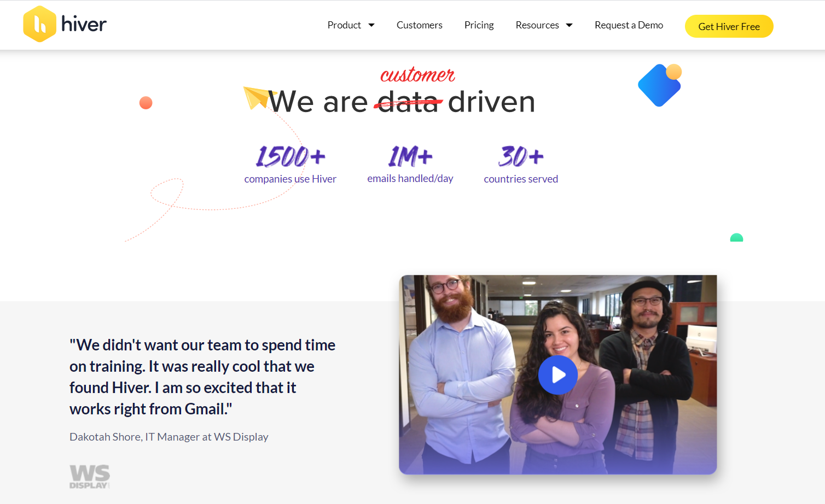Play the WS Display testimonial video
The width and height of the screenshot is (825, 504).
point(558,375)
